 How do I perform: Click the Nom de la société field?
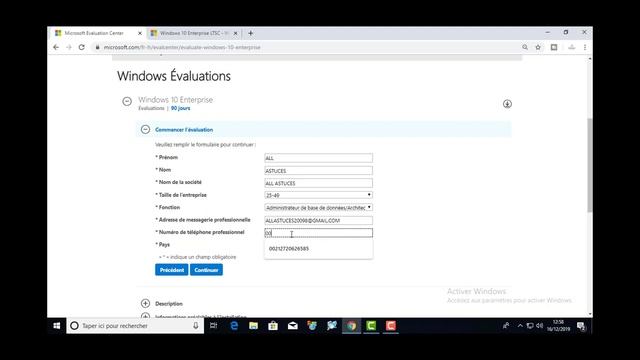318,183
